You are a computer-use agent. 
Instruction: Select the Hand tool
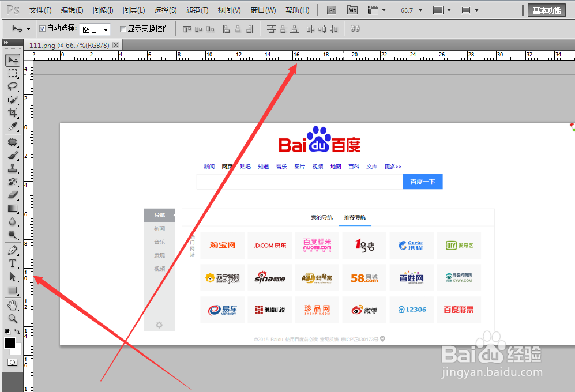13,305
